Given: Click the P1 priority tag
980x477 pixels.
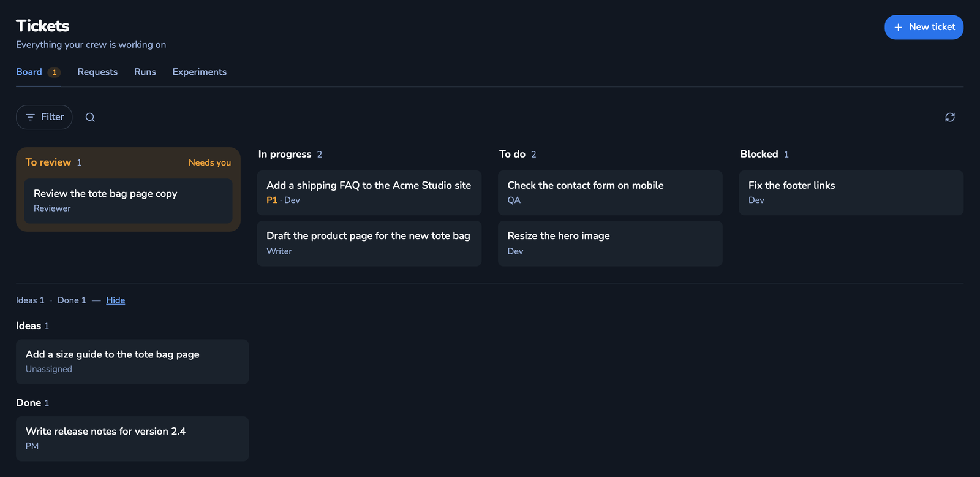Looking at the screenshot, I should 272,200.
